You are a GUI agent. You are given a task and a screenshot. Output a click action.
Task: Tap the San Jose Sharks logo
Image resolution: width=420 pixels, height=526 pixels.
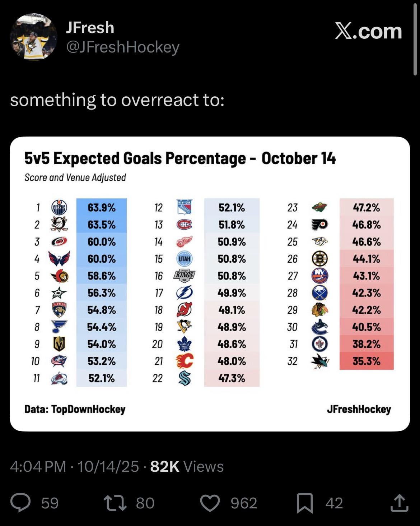click(319, 361)
